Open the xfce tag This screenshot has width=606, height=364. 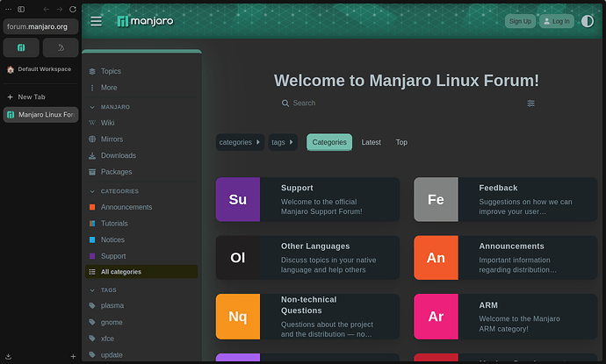click(107, 339)
